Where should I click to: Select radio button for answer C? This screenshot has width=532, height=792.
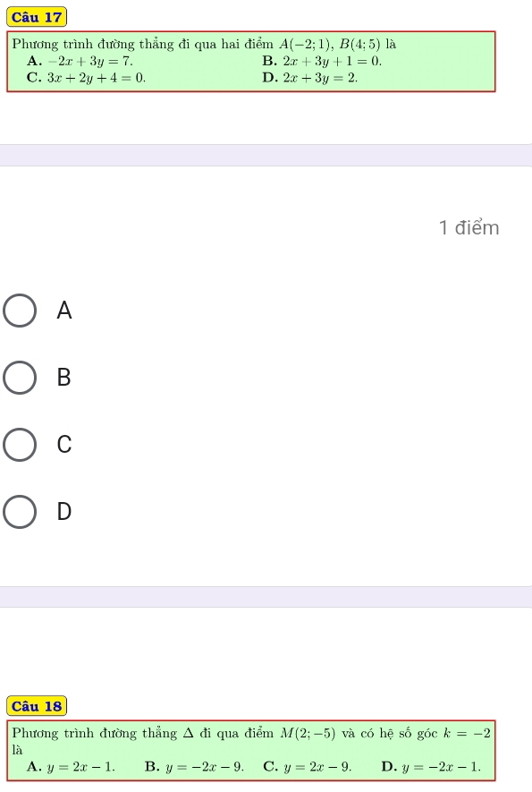[x=20, y=445]
